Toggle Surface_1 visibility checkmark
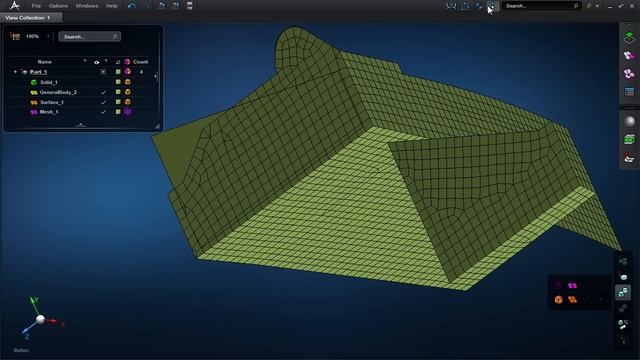This screenshot has height=360, width=640. pyautogui.click(x=103, y=102)
